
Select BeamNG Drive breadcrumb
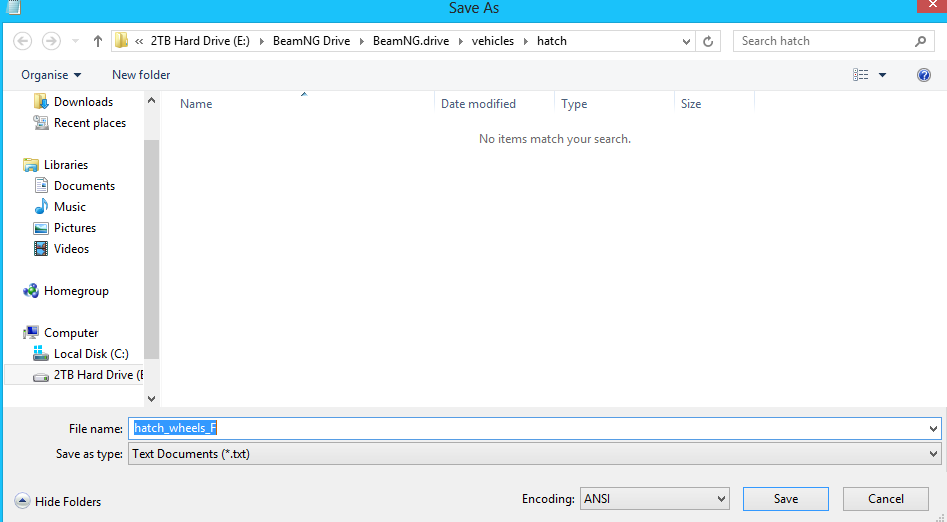pos(312,41)
